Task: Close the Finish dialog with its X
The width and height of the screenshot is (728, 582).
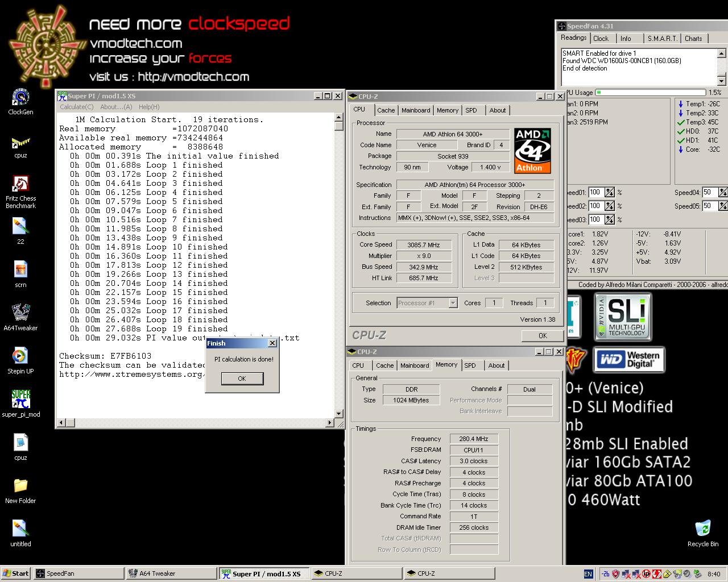Action: [x=272, y=343]
